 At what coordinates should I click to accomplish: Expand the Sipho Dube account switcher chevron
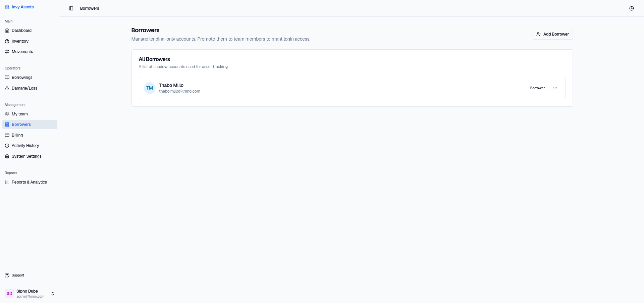[x=53, y=294]
